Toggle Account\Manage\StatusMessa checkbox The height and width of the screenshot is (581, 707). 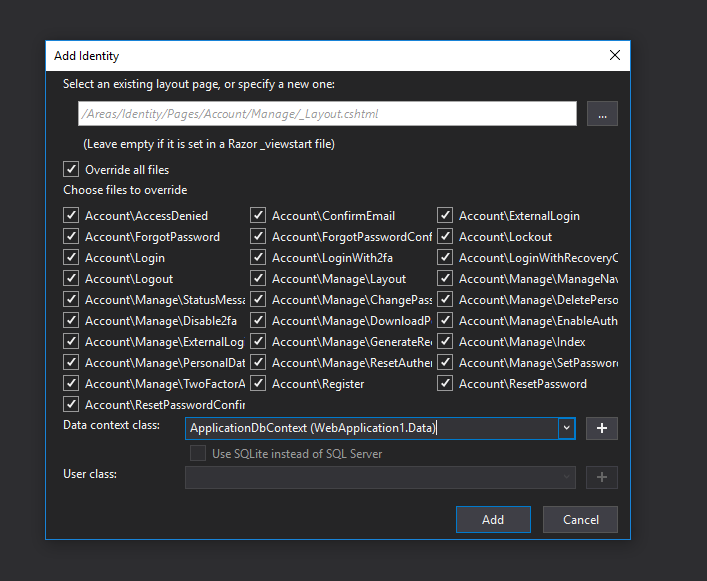[71, 299]
